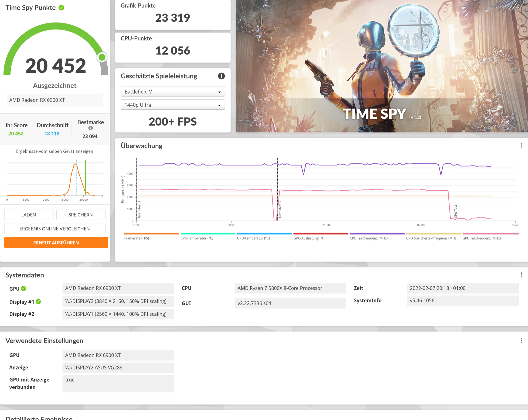The image size is (528, 420).
Task: Click the green checkmark next to GPU
Action: tap(24, 288)
